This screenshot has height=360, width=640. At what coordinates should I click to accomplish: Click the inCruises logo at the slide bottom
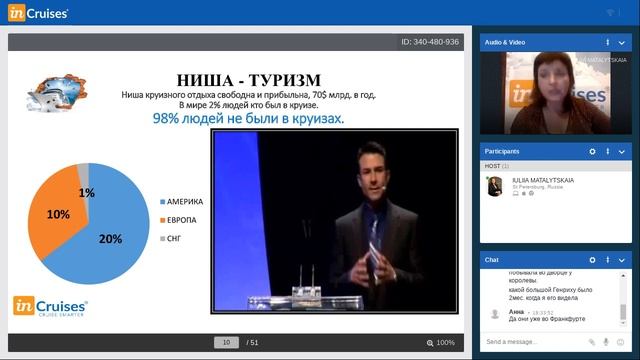pos(50,306)
